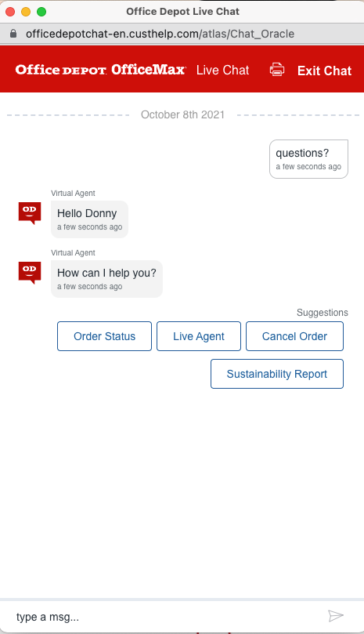Click the questions? message bubble

tap(308, 159)
